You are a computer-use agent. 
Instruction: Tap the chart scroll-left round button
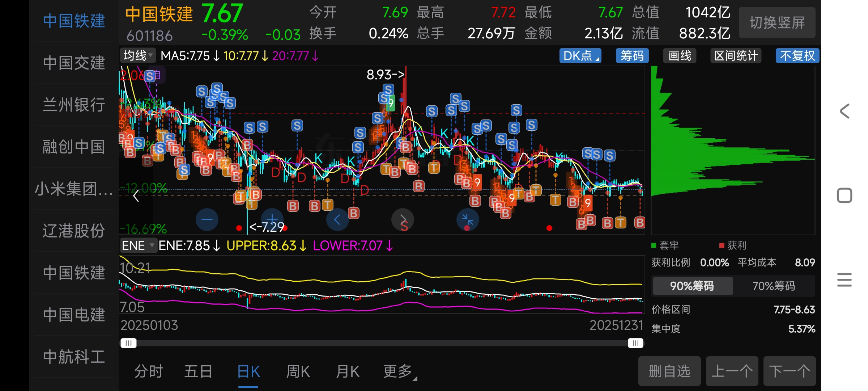(337, 219)
